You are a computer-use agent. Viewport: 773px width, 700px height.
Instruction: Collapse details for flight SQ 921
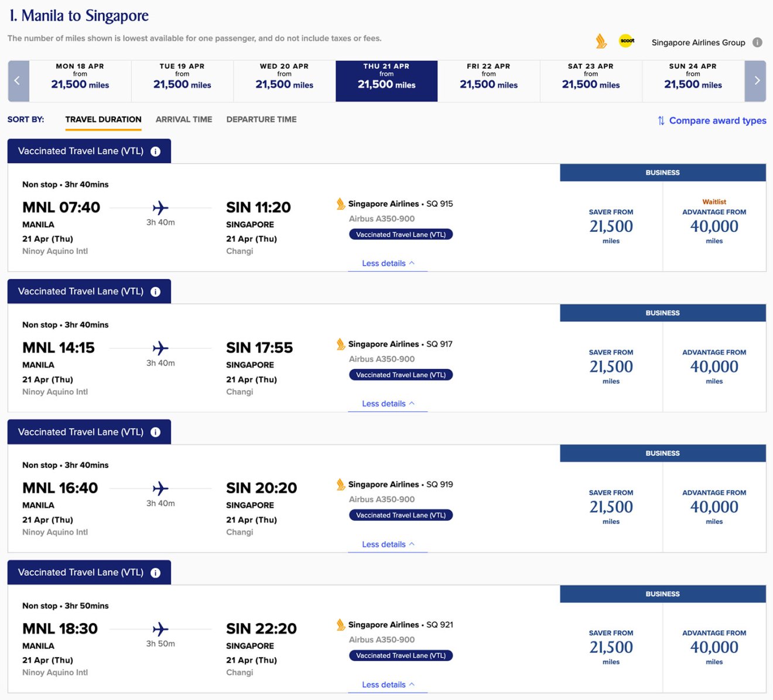click(x=388, y=685)
